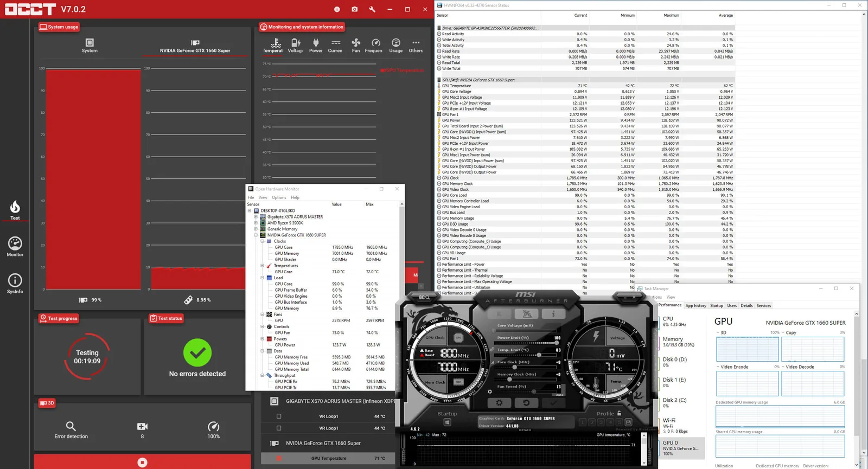The width and height of the screenshot is (868, 469).
Task: Open the Monitor section in OCCT sidebar
Action: 15,247
